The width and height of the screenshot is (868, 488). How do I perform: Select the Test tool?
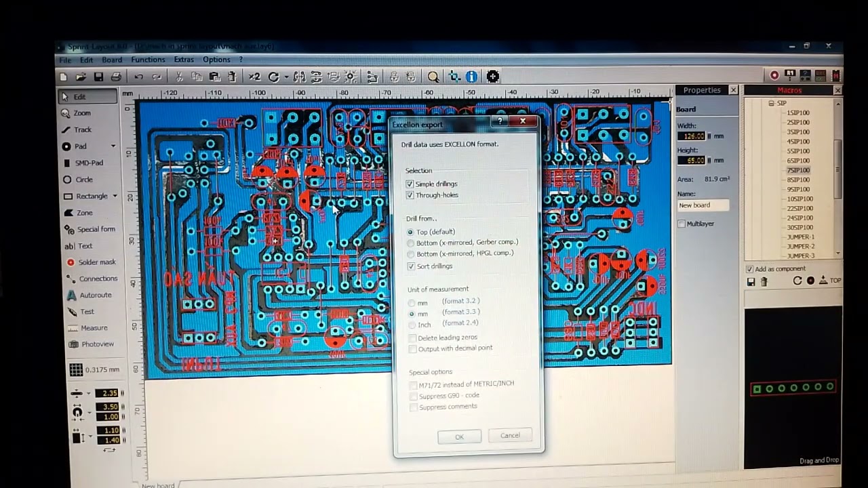coord(88,312)
